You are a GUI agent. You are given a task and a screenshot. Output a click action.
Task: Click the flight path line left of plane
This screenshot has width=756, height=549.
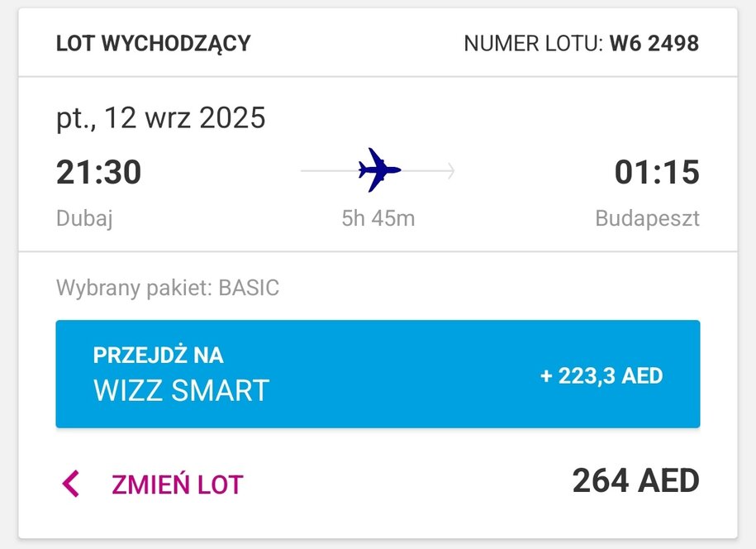coord(330,171)
